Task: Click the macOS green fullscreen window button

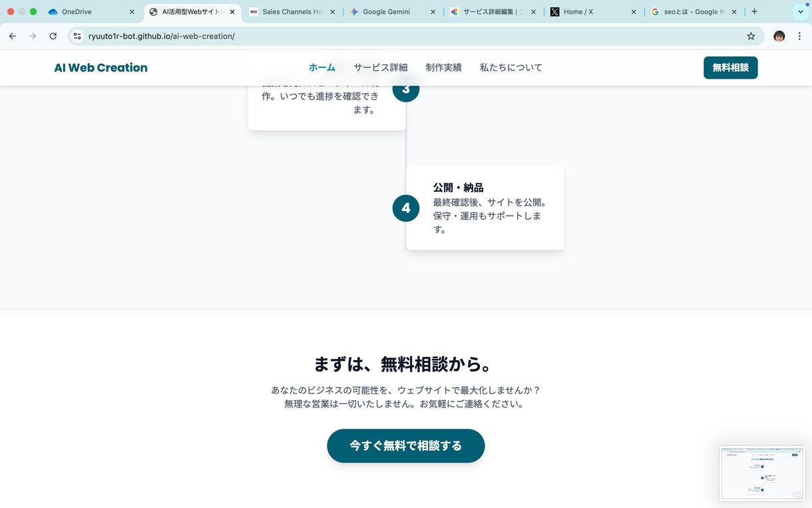Action: (x=33, y=12)
